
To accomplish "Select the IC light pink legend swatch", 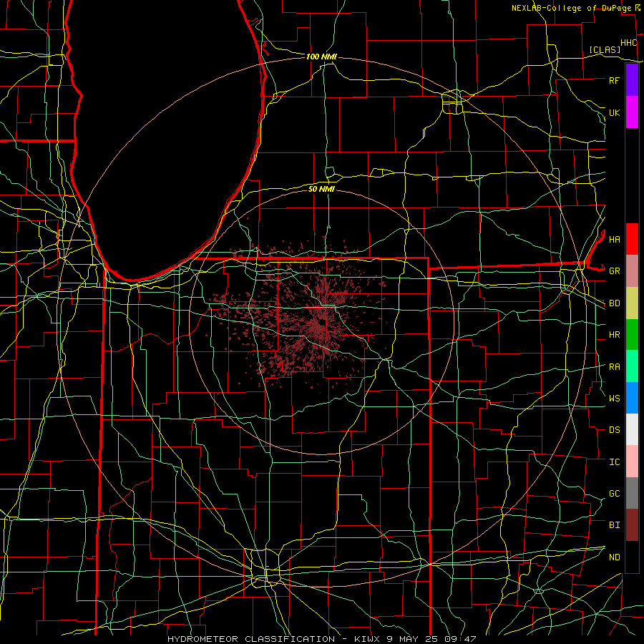I will (x=632, y=462).
